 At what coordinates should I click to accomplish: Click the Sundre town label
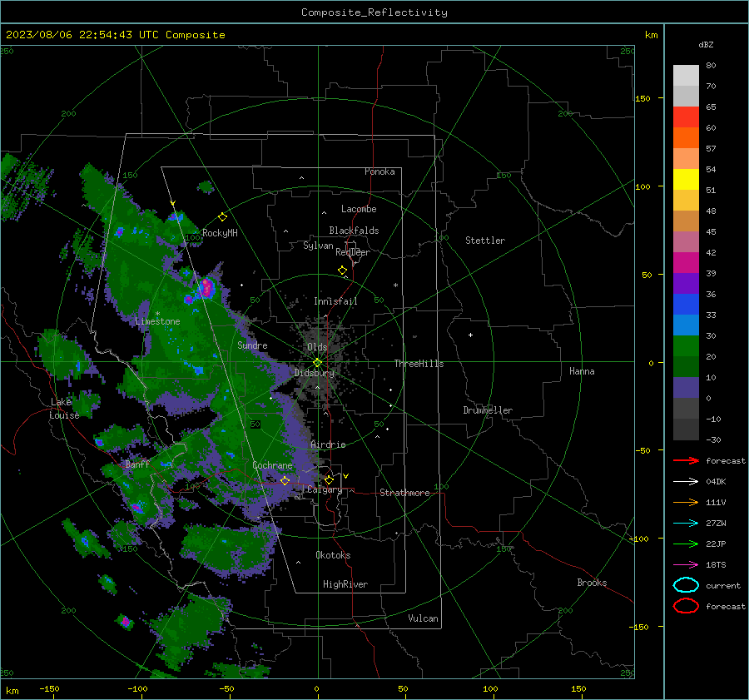click(252, 345)
